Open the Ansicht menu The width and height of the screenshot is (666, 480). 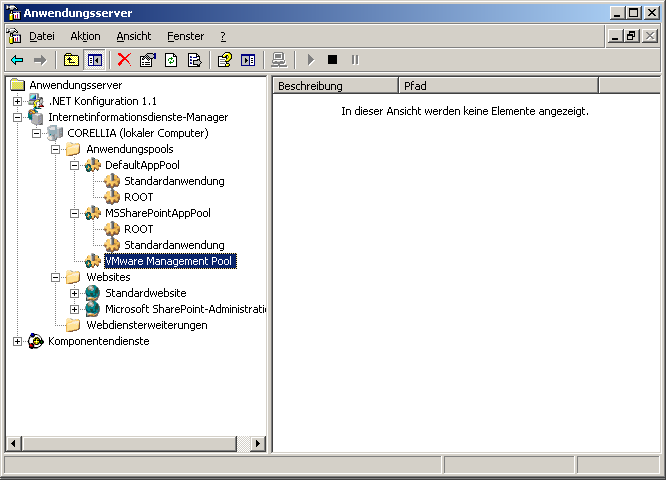134,37
